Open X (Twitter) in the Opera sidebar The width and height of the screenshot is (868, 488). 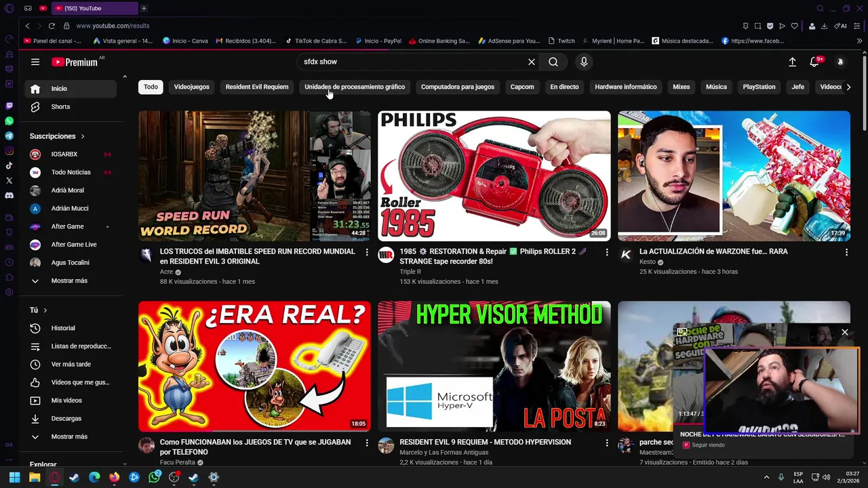[x=9, y=180]
